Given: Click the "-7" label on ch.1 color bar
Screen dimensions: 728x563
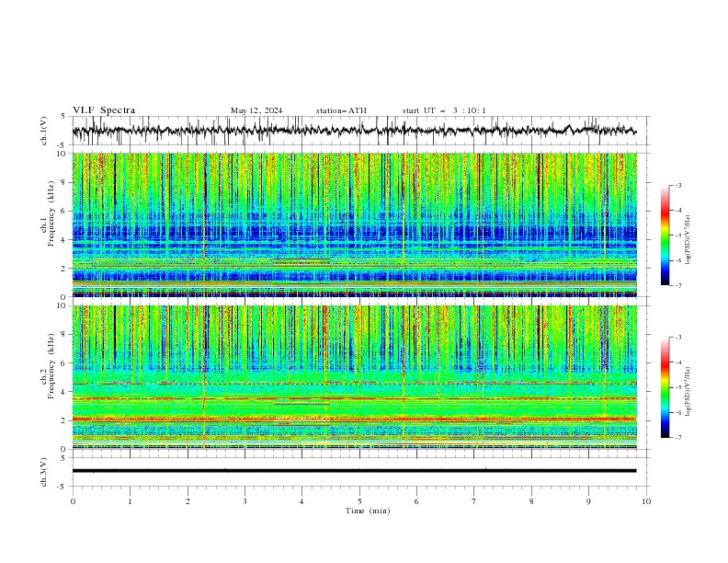Looking at the screenshot, I should [678, 285].
